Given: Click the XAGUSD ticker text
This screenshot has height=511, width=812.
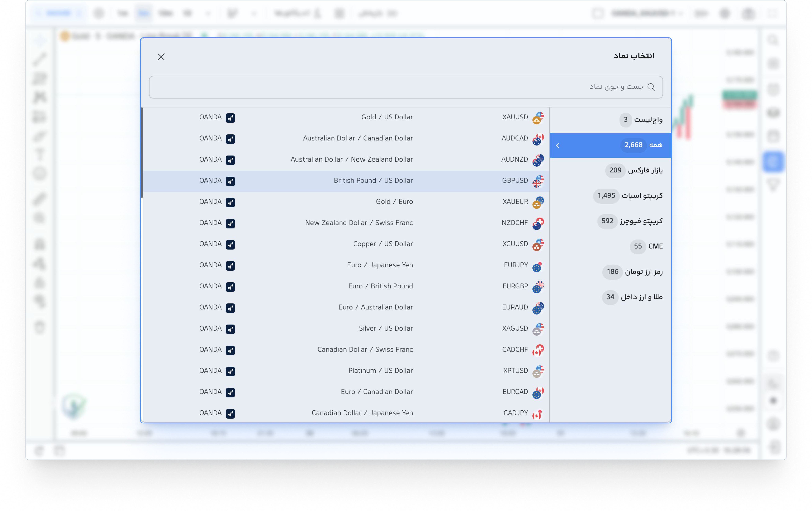Looking at the screenshot, I should (x=515, y=328).
